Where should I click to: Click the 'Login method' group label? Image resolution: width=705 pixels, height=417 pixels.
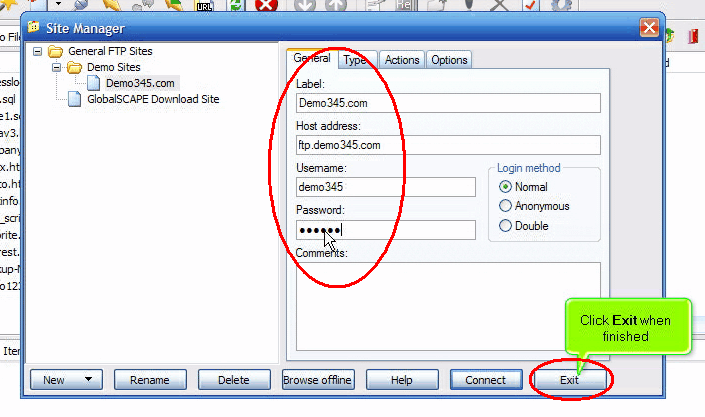tap(529, 168)
